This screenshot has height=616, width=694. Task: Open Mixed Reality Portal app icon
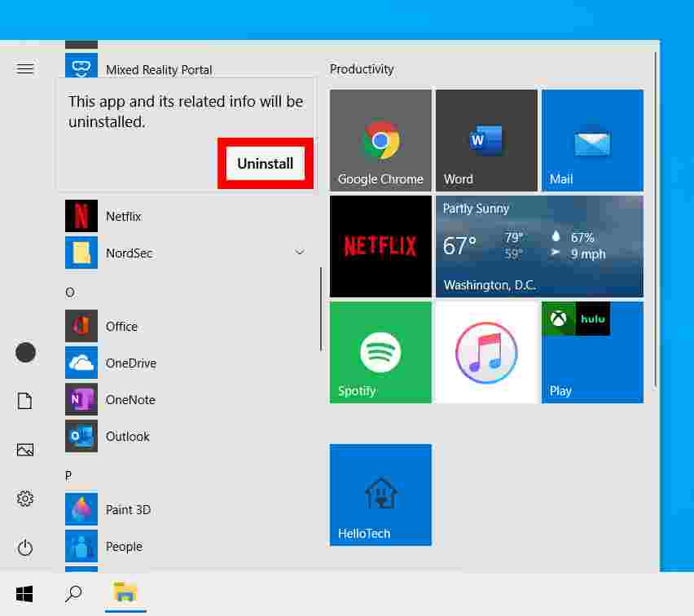81,65
